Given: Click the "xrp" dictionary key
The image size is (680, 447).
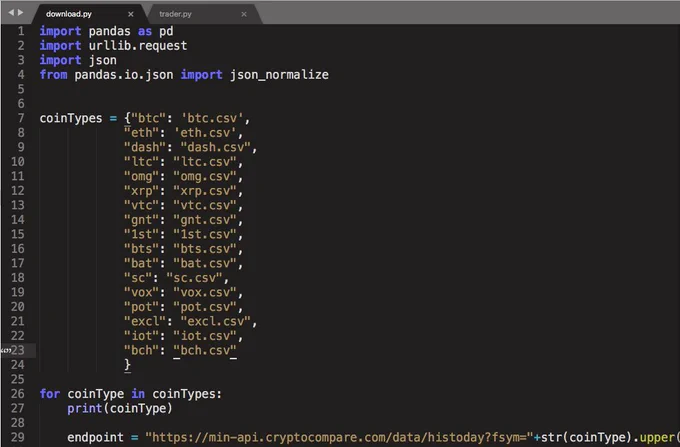Looking at the screenshot, I should (x=142, y=191).
